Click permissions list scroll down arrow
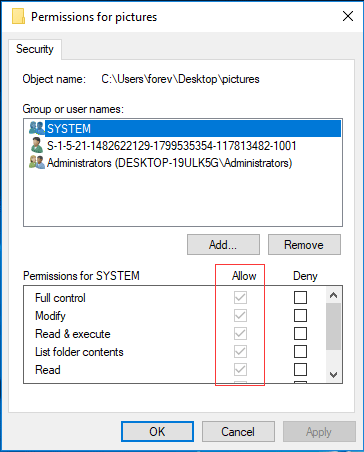Image resolution: width=364 pixels, height=452 pixels. click(333, 375)
